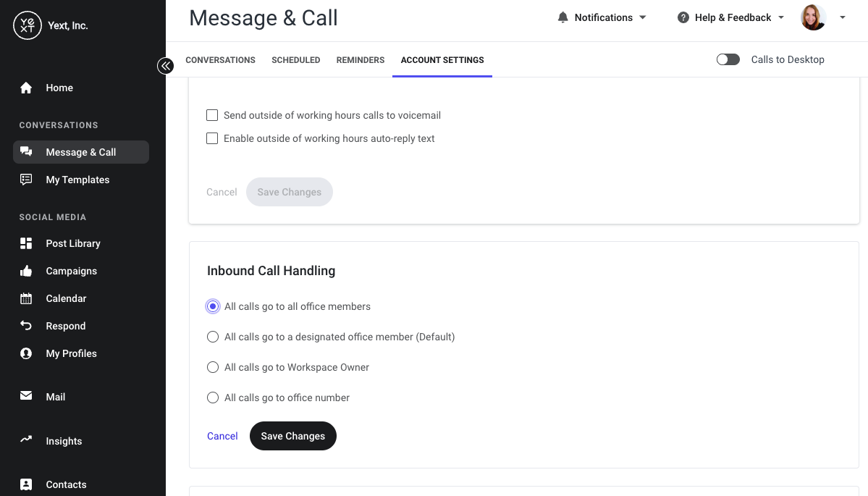The image size is (868, 496).
Task: Open the Mail envelope icon
Action: click(x=26, y=396)
